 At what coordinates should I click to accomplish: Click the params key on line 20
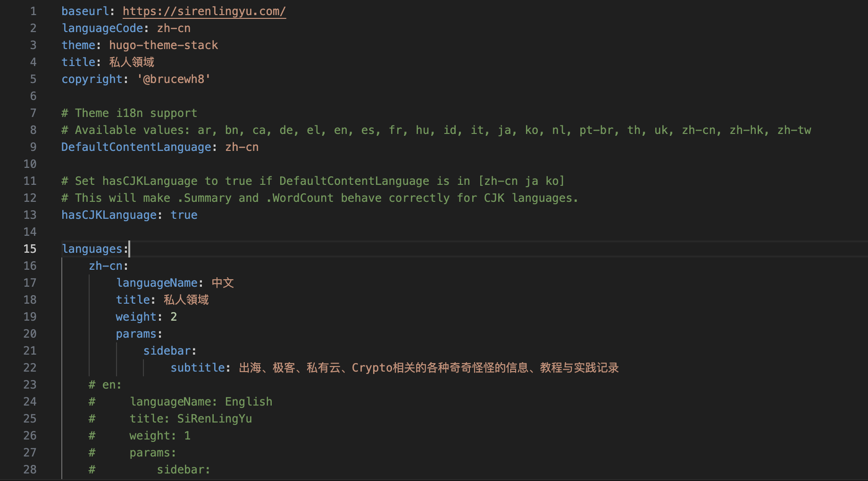136,334
